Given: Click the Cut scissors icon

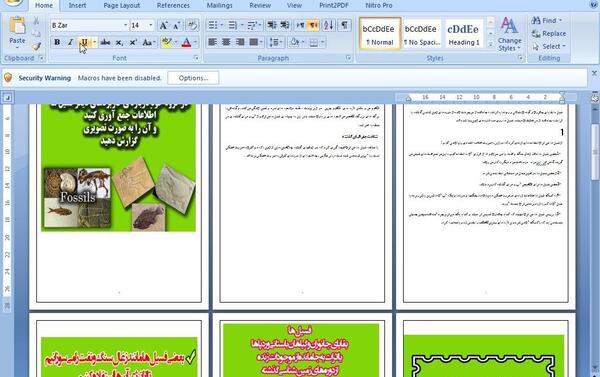Looking at the screenshot, I should coord(36,21).
